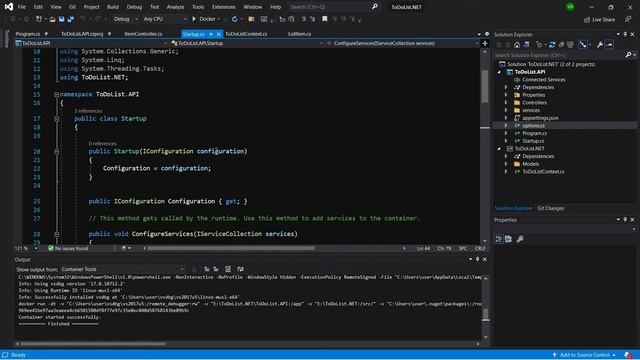Image resolution: width=640 pixels, height=360 pixels.
Task: Click the Live Share icon
Action: pos(587,19)
